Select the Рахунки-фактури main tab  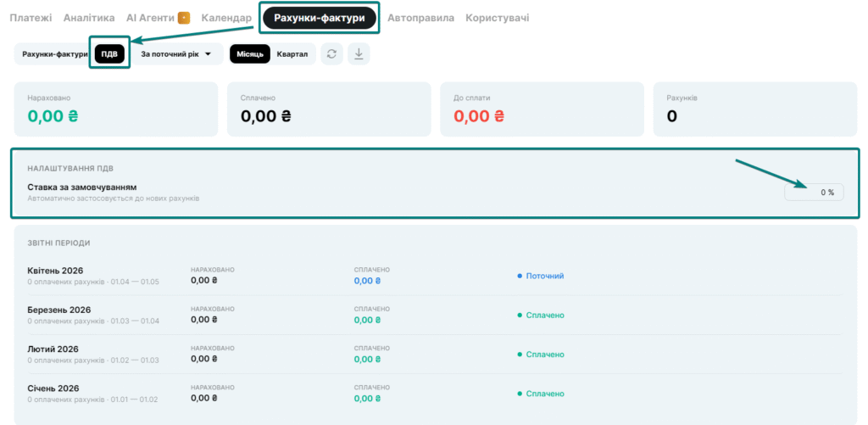tap(319, 18)
